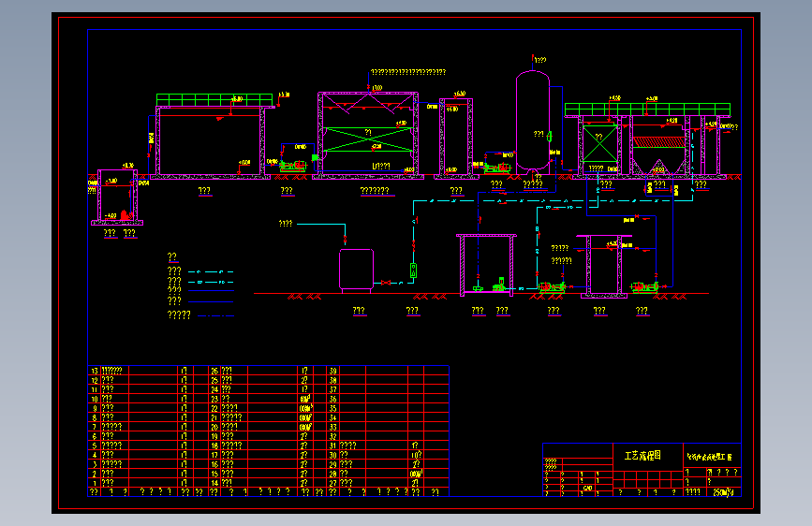Select row number 31 in the equipment table
Viewport: 812px width, 526px height.
point(333,446)
